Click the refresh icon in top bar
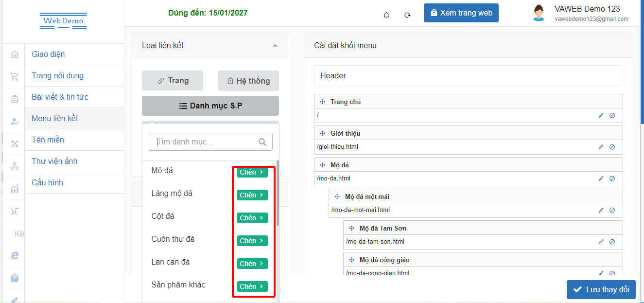 [x=407, y=15]
